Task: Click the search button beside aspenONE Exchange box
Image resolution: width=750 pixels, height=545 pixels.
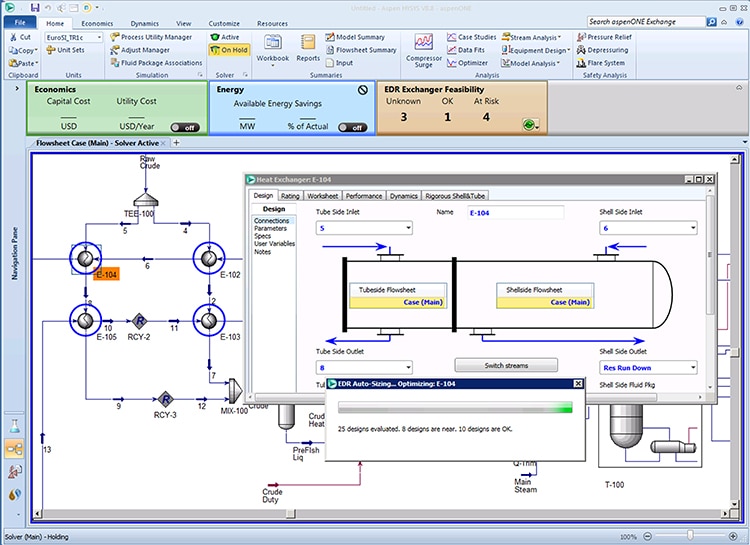Action: tap(712, 22)
